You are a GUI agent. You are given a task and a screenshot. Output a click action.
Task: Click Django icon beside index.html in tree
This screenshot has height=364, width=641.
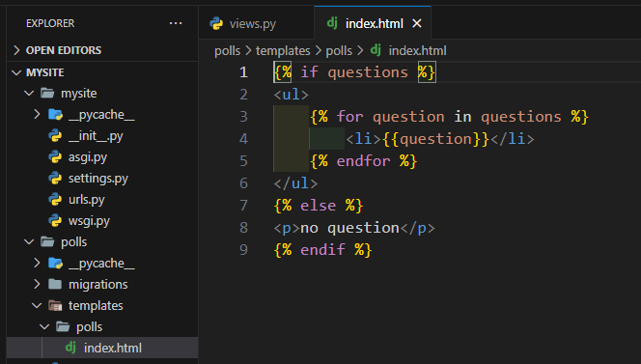tap(70, 348)
